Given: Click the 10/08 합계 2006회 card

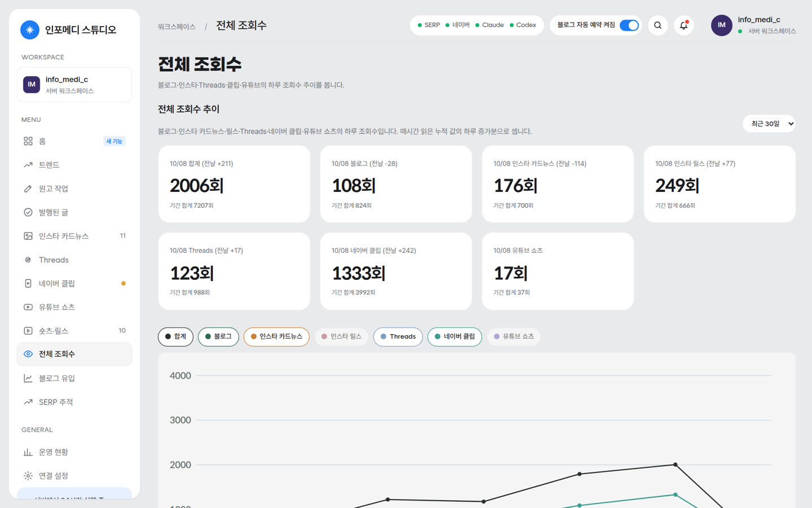Looking at the screenshot, I should point(234,184).
